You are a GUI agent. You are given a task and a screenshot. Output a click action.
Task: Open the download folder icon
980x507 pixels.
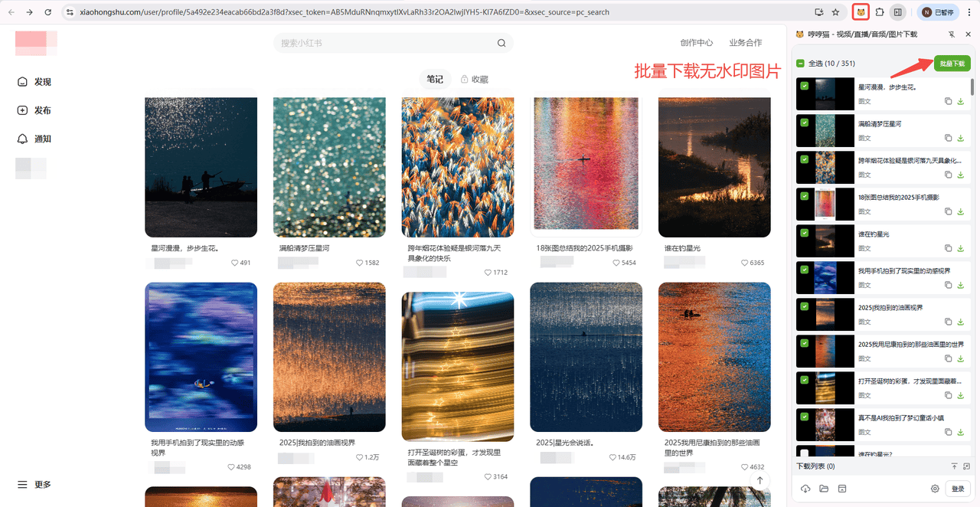(824, 489)
